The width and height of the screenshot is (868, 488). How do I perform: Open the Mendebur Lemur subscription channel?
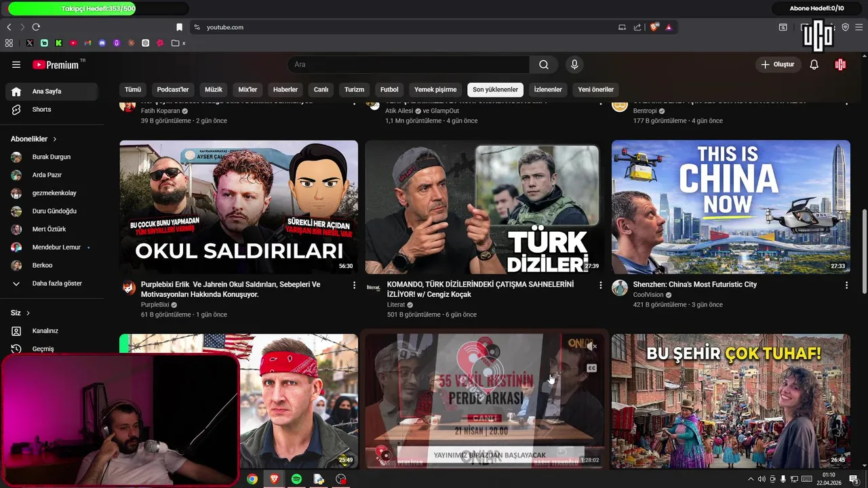(53, 247)
